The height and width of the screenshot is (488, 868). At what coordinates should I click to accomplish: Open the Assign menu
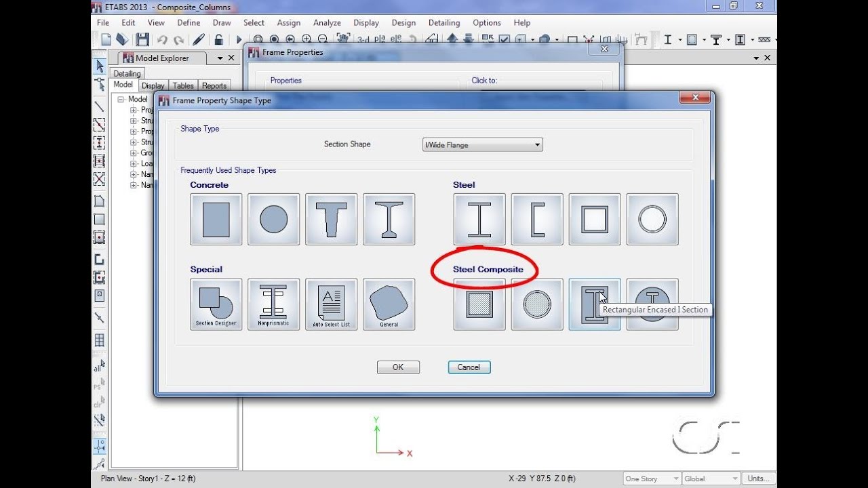289,22
